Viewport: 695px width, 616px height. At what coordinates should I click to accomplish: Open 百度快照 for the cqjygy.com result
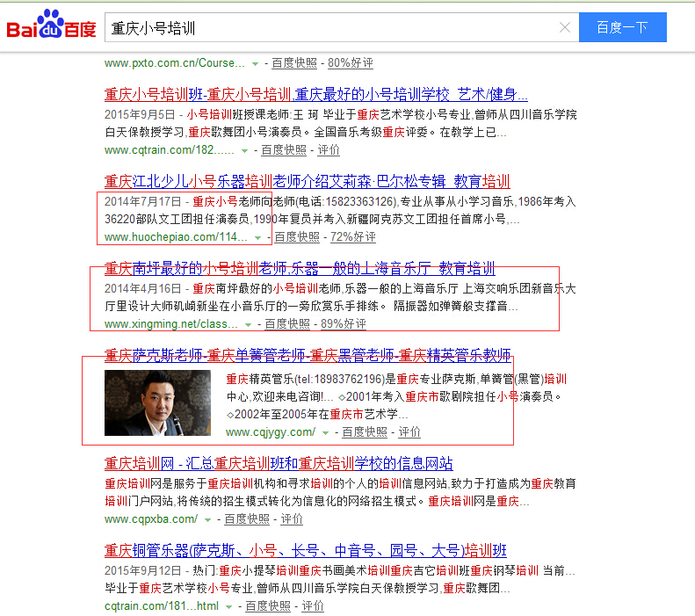(x=365, y=432)
